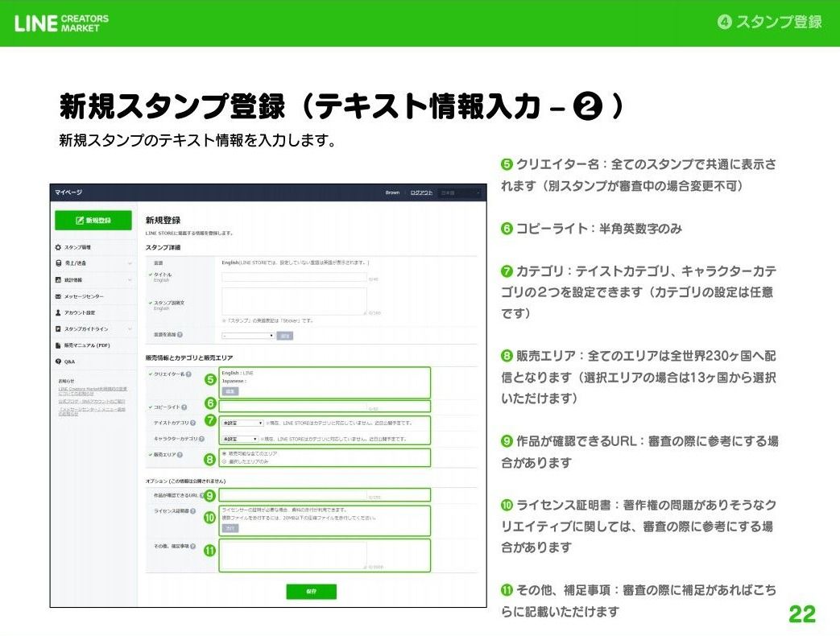The height and width of the screenshot is (636, 840).
Task: Expand the 売上/送金 sidebar chevron
Action: tap(130, 263)
